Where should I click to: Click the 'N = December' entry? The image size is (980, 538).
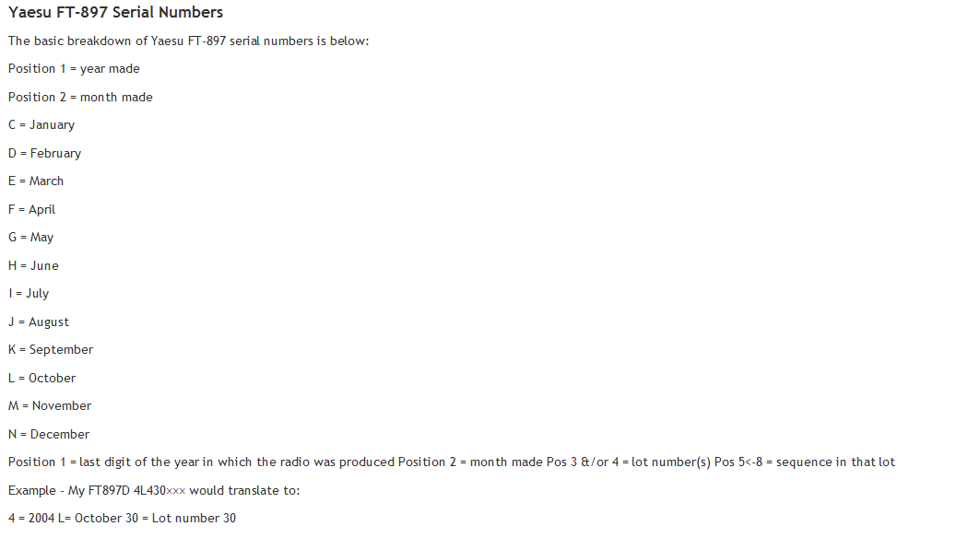[49, 434]
